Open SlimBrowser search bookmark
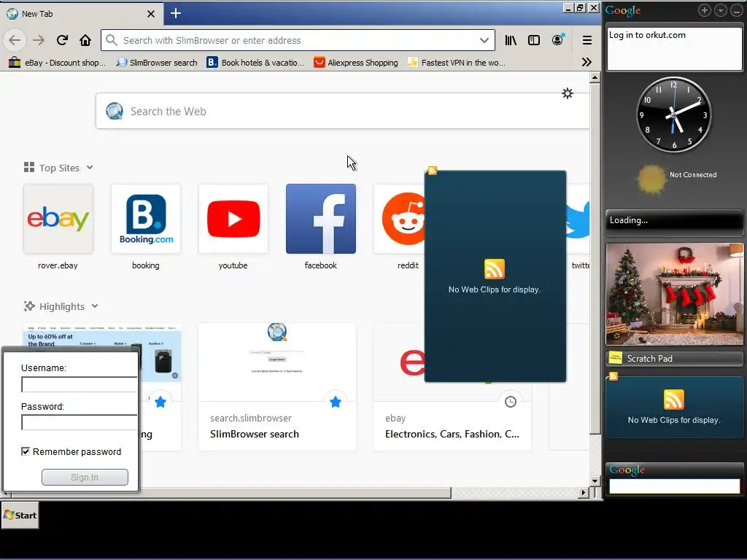747x560 pixels. (x=157, y=63)
